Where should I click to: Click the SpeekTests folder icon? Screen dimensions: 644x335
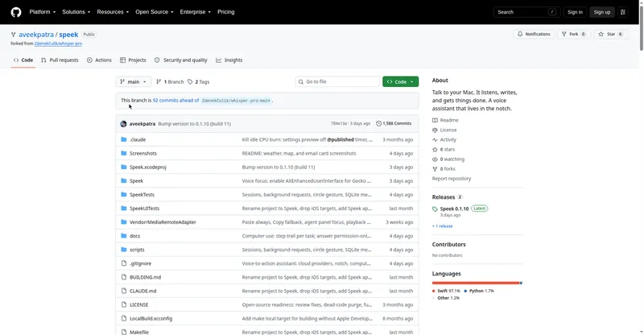click(x=124, y=194)
